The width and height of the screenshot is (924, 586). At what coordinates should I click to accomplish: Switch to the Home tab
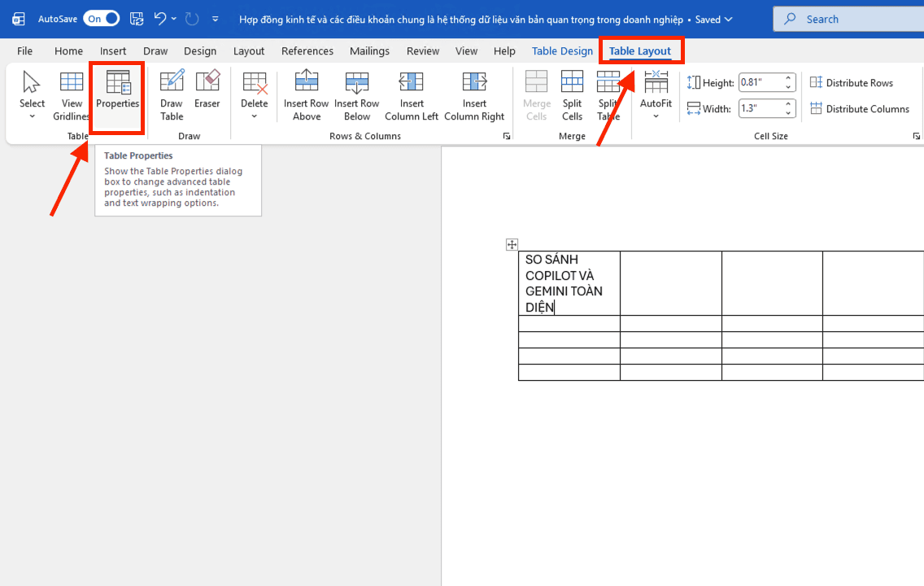(x=68, y=51)
